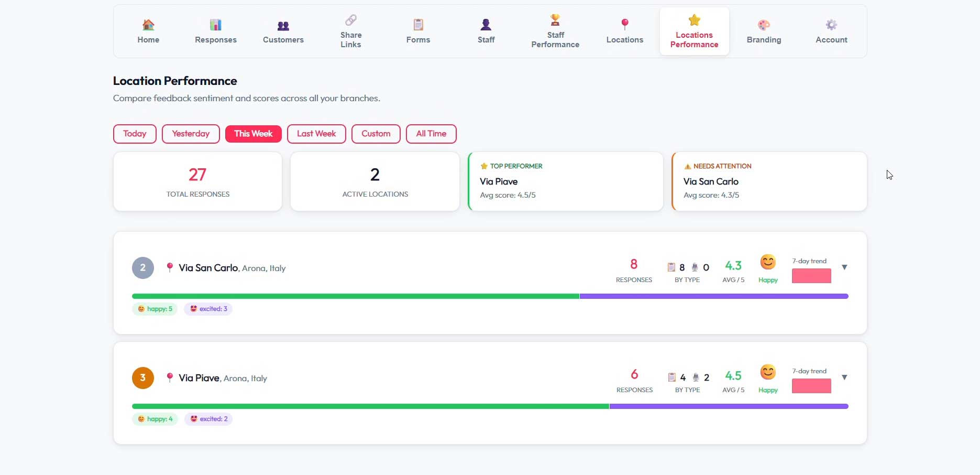Go to the Customers tab
The width and height of the screenshot is (980, 475).
pyautogui.click(x=283, y=31)
